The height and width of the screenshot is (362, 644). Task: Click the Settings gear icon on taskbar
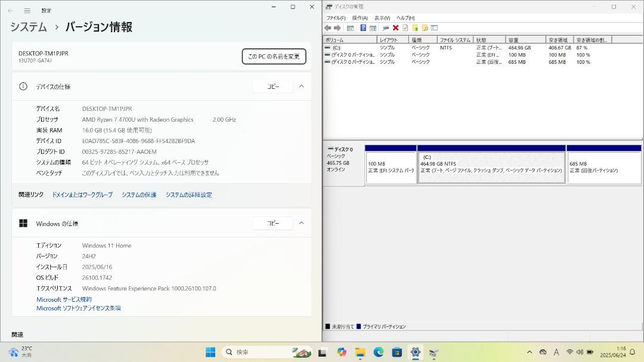point(415,352)
